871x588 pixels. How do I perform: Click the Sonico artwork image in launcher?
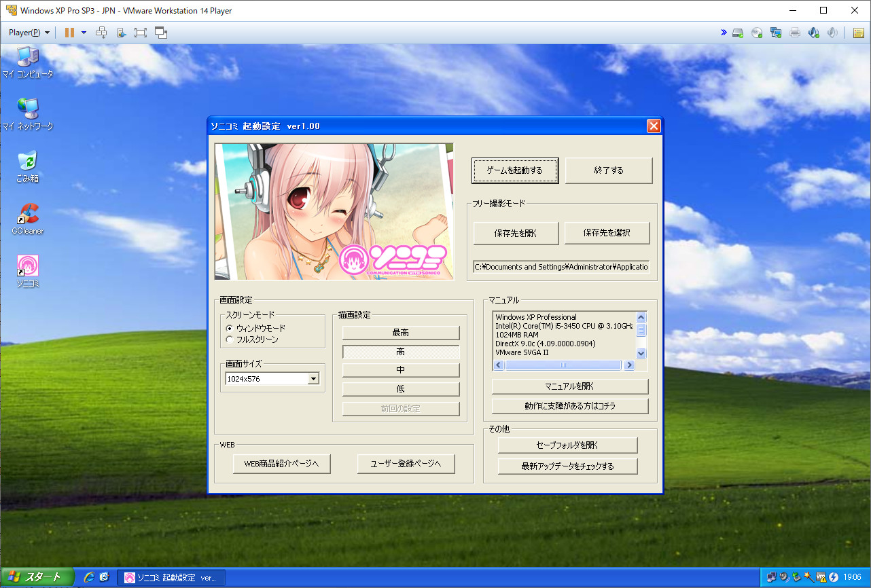point(334,211)
